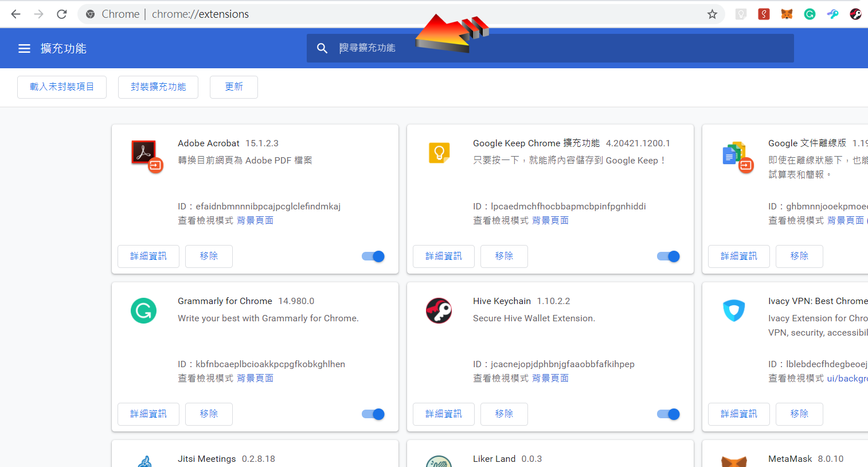Open the MetaMask fox icon in the toolbar
This screenshot has width=868, height=467.
[x=787, y=14]
